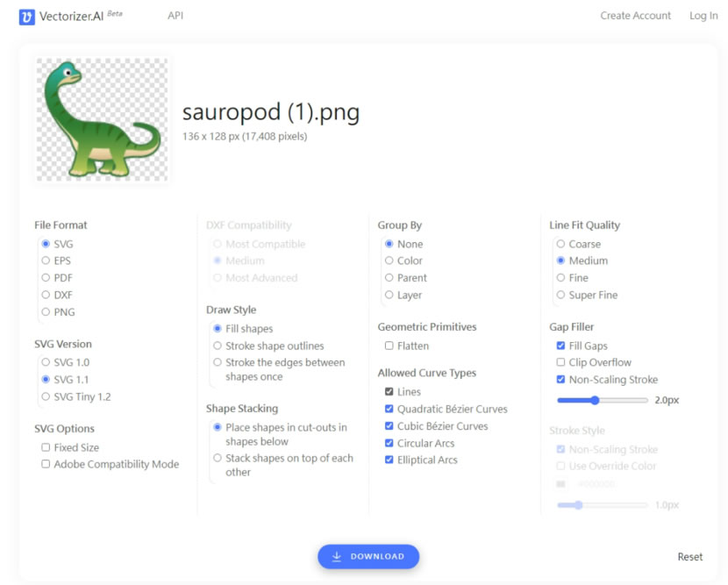This screenshot has width=728, height=585.
Task: Select PNG file format
Action: coord(46,312)
